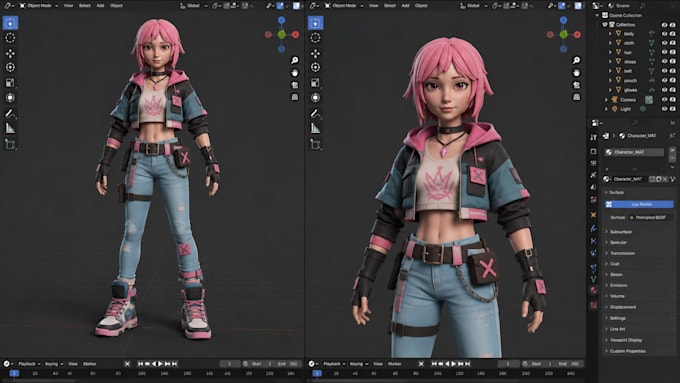Toggle visibility eye of the gloves object
Image resolution: width=680 pixels, height=383 pixels.
point(664,90)
